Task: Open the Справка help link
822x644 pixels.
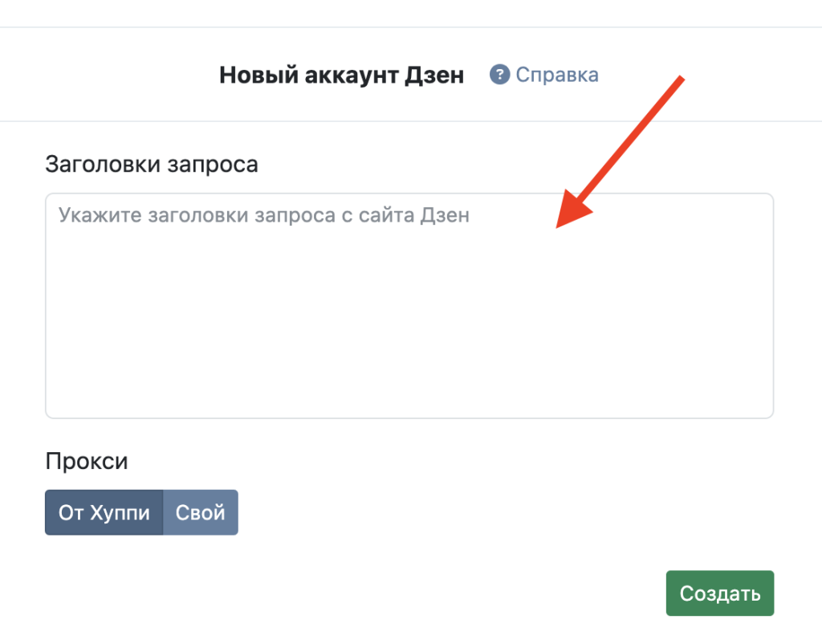Action: (556, 75)
